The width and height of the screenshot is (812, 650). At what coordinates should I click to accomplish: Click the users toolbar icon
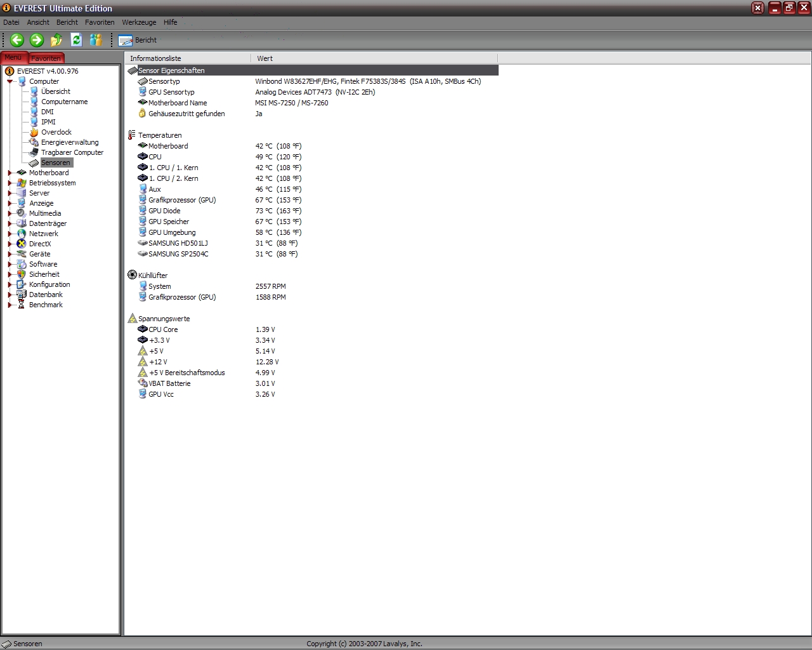point(96,40)
